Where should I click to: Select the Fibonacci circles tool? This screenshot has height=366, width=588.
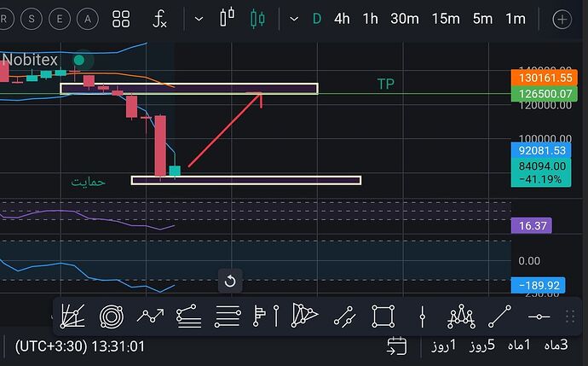point(112,317)
